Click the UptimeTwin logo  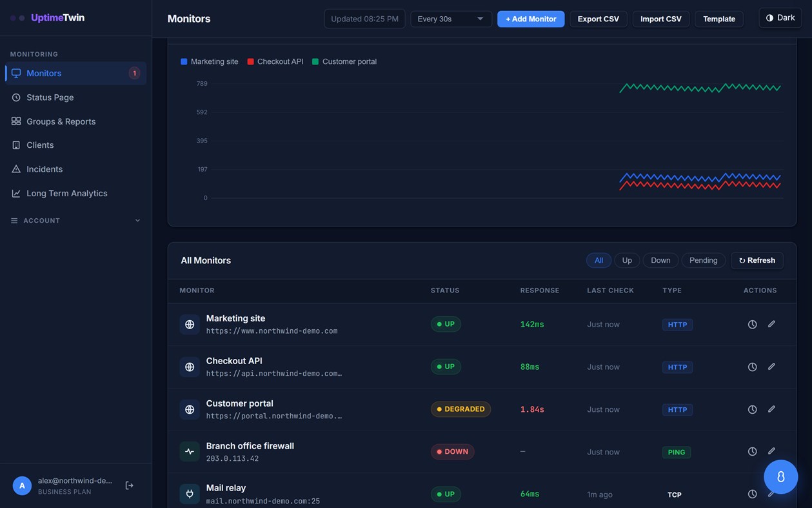point(48,17)
